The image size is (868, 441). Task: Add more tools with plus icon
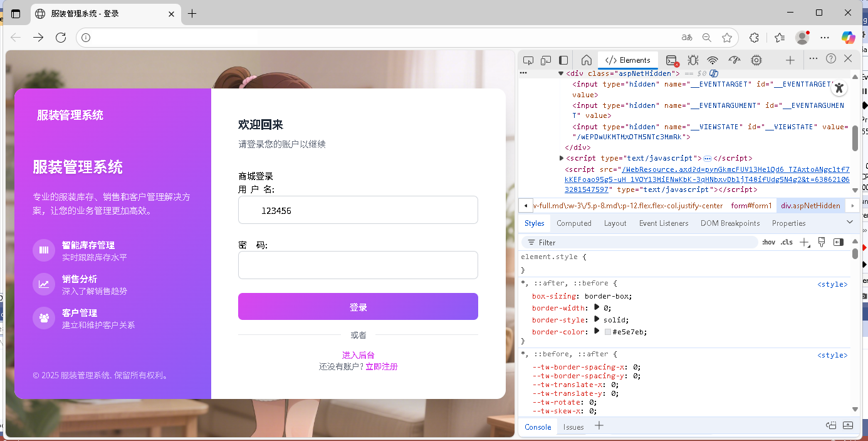[x=790, y=60]
